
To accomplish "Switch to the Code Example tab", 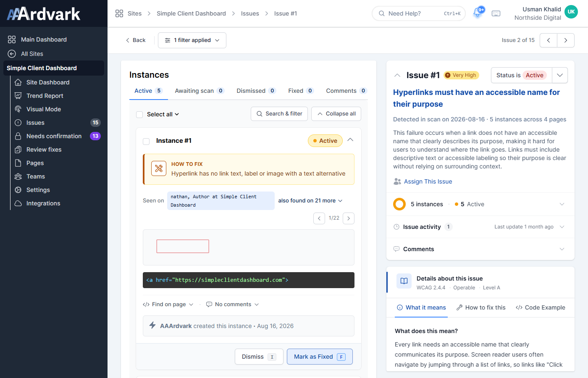I will (541, 307).
